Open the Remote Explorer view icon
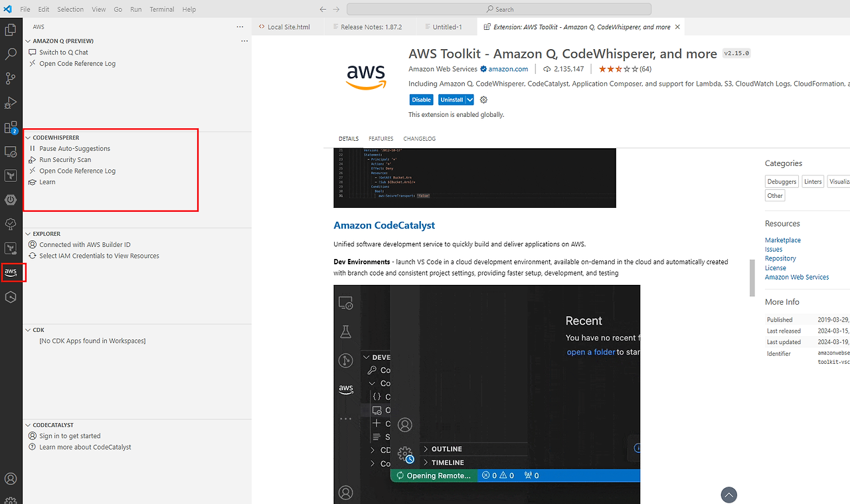The height and width of the screenshot is (504, 850). (x=11, y=151)
